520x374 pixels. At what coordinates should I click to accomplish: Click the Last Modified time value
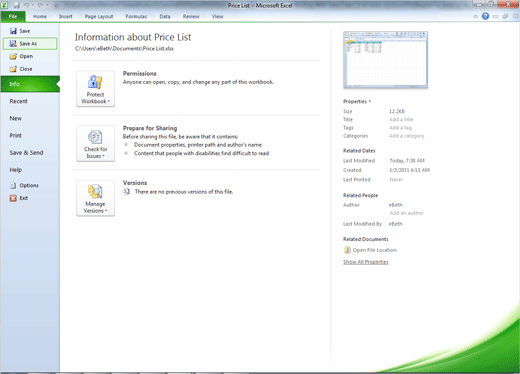pyautogui.click(x=407, y=161)
